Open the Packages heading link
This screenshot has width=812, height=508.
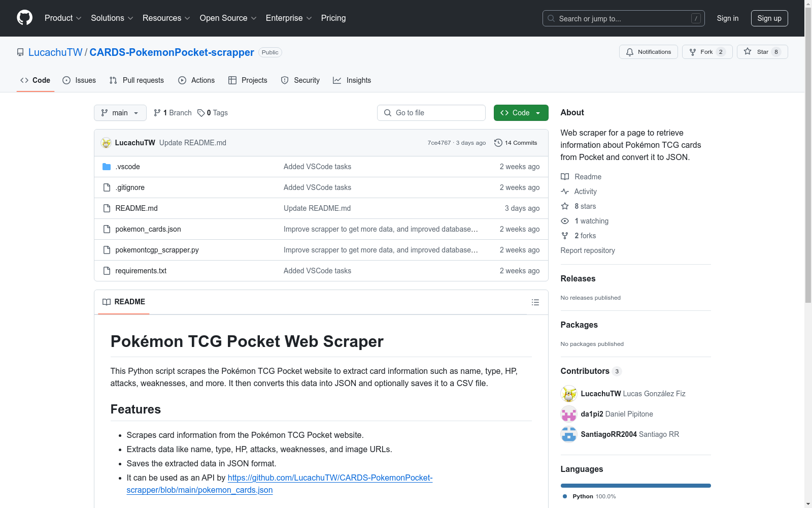coord(579,325)
